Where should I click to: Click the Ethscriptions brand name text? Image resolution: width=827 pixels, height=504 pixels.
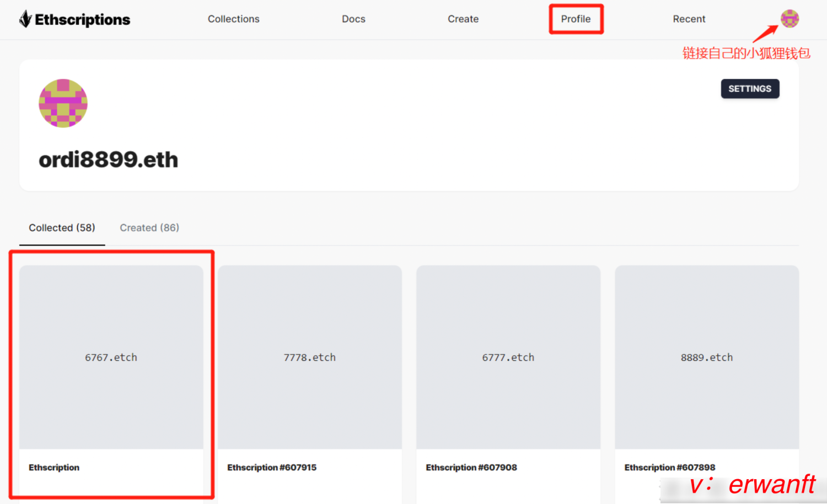(83, 20)
